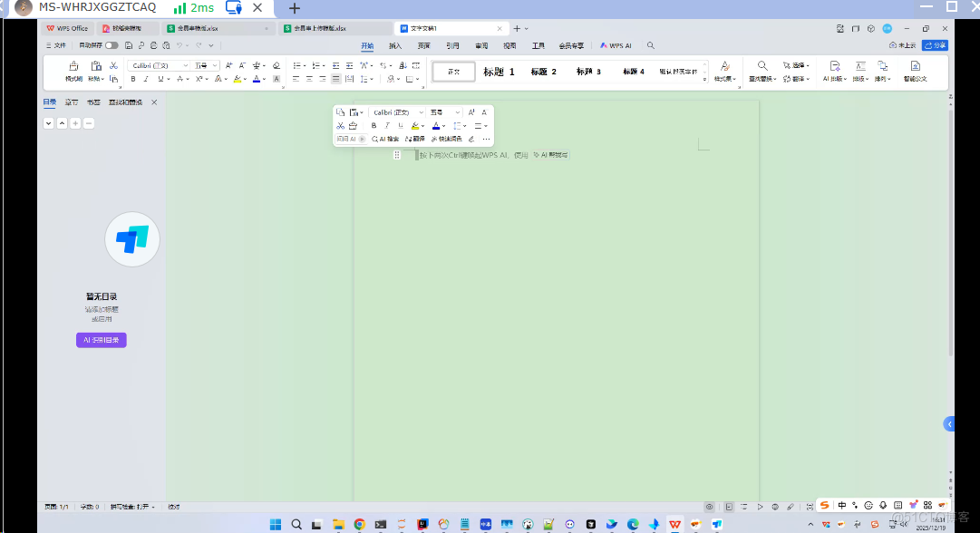
Task: Open WPS app from Windows taskbar
Action: click(675, 524)
